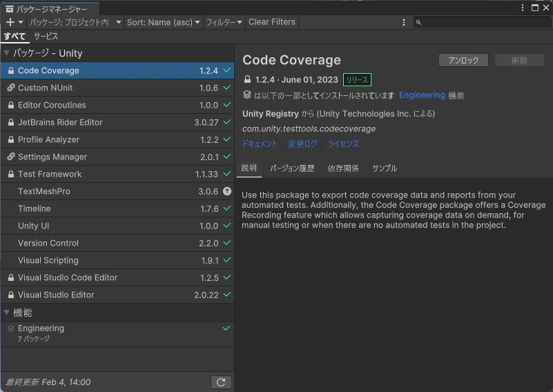Image resolution: width=553 pixels, height=392 pixels.
Task: Close the Package Manager window
Action: click(546, 8)
